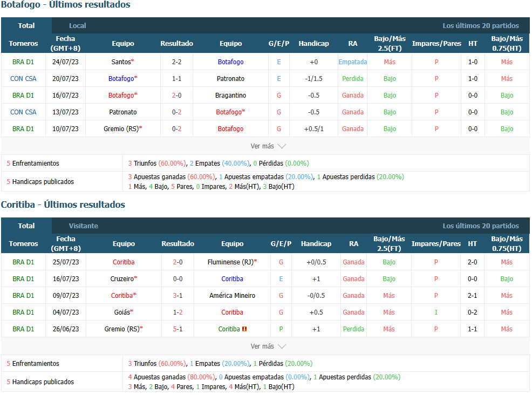Click HT score 0-2 in Goiás row
The image size is (532, 395).
pos(472,312)
